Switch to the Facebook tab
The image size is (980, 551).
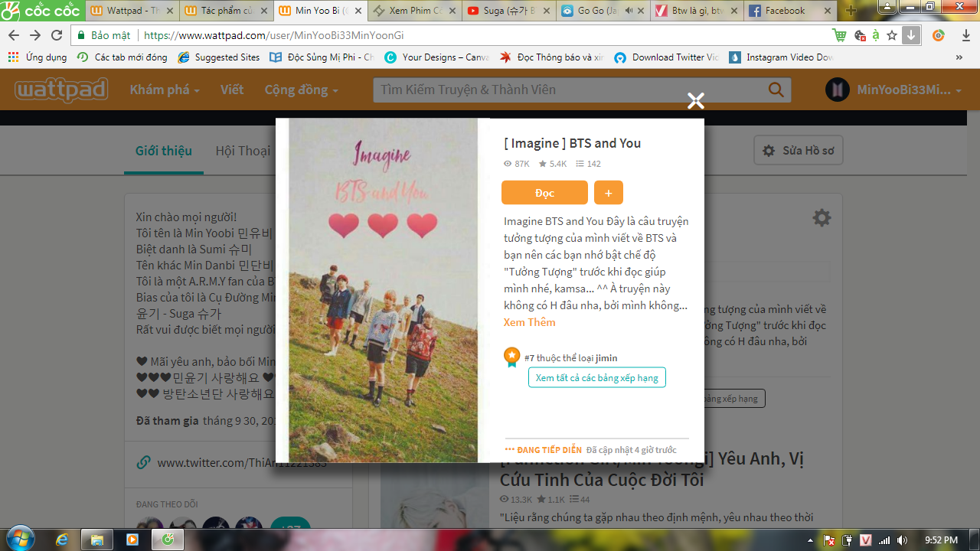(792, 11)
